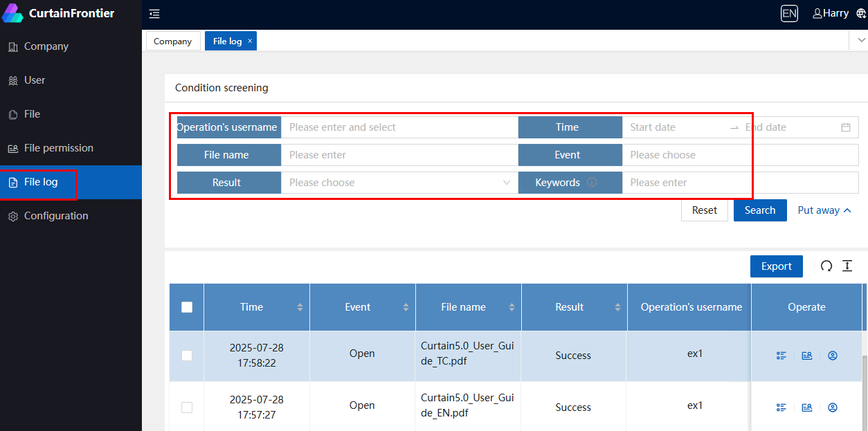Switch to the Company tab

pyautogui.click(x=173, y=41)
